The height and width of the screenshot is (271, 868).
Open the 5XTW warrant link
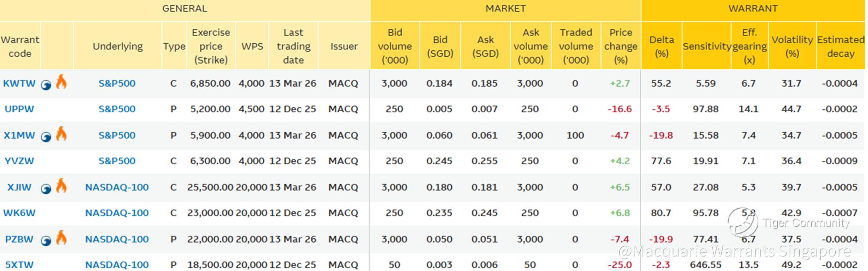pos(19,264)
